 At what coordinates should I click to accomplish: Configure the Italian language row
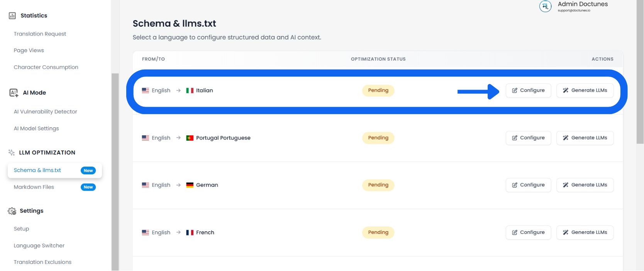pos(528,90)
